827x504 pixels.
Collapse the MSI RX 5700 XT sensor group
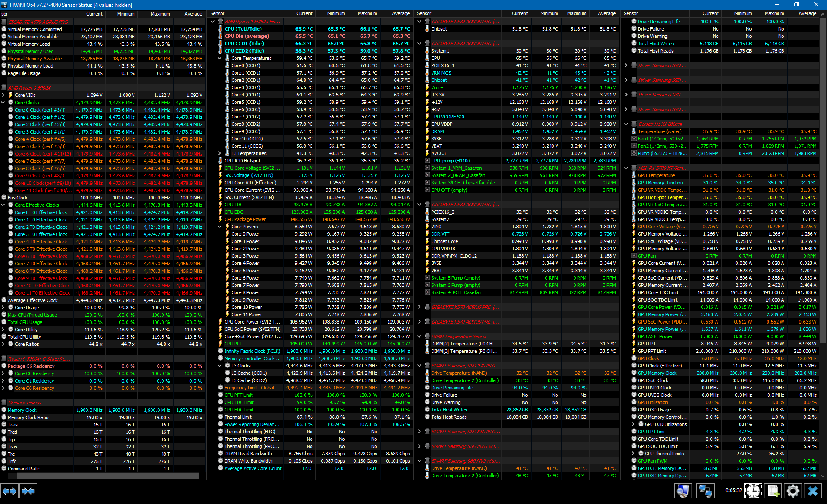click(x=626, y=168)
